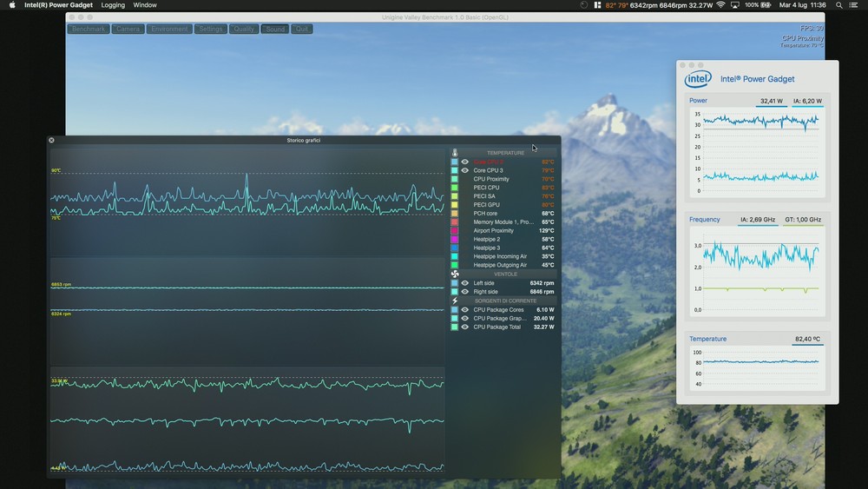Click the lightning bolt icon for current sources
Viewport: 868px width, 489px height.
pyautogui.click(x=454, y=301)
